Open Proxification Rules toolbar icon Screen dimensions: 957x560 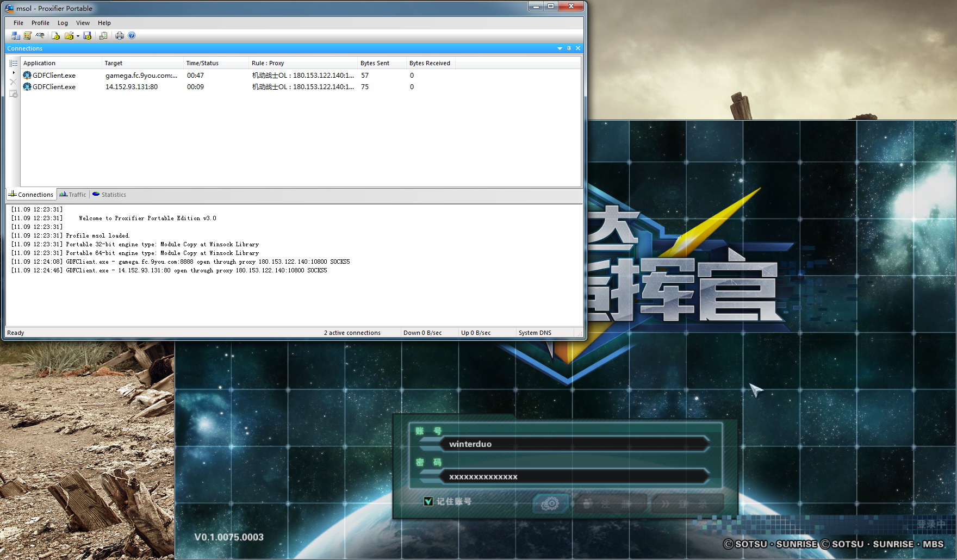pos(27,36)
